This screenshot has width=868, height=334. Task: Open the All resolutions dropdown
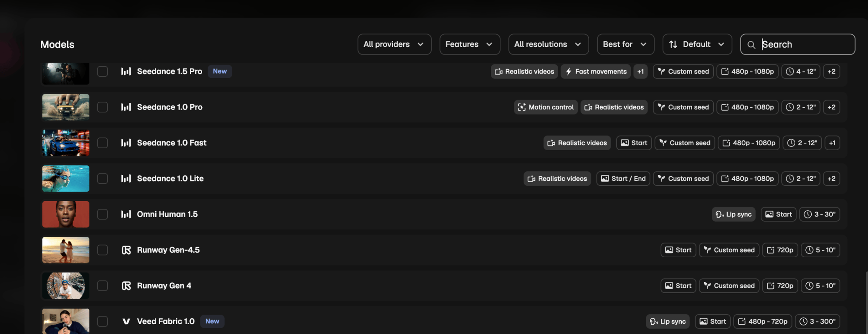click(x=548, y=44)
